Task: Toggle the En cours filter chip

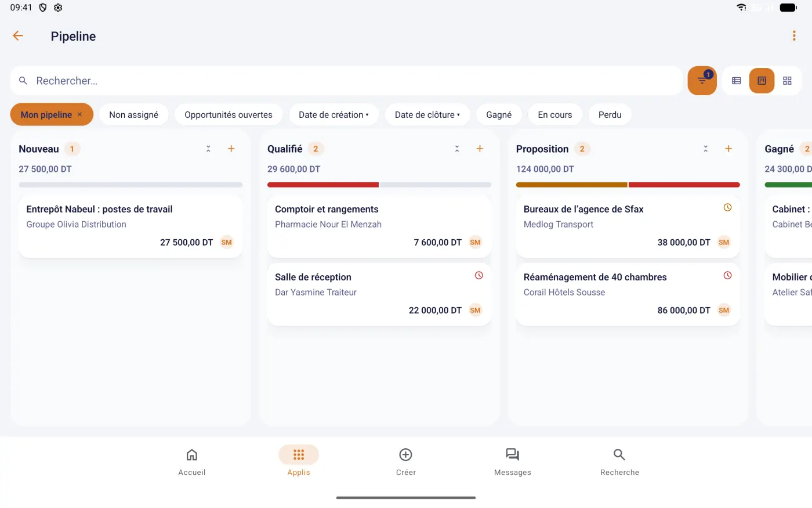Action: coord(555,114)
